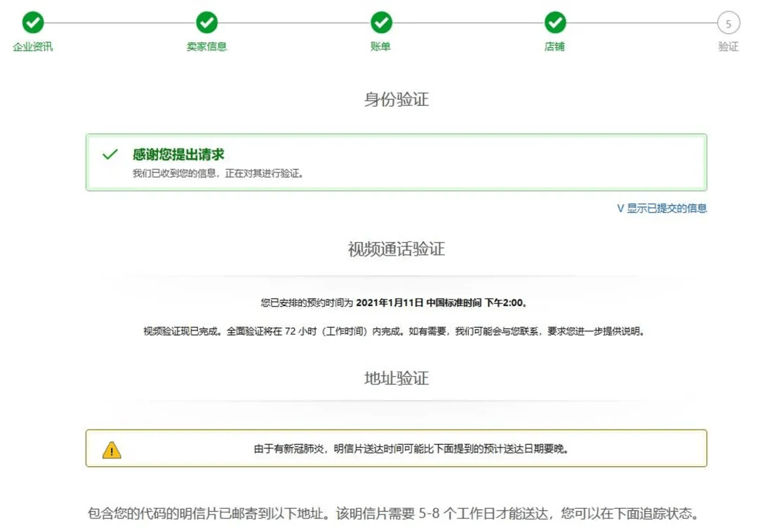
Task: Click the 新冠肺炎 postcard delay warning message
Action: pyautogui.click(x=411, y=448)
